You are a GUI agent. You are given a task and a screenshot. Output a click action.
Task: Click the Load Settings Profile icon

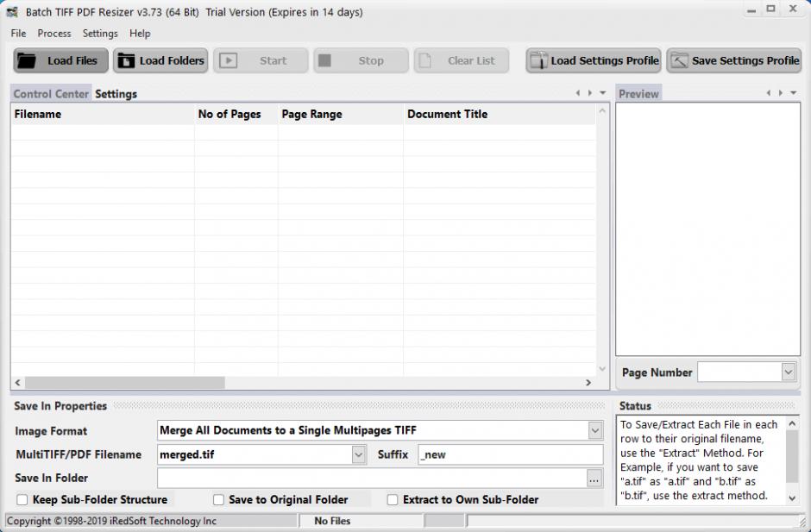point(538,60)
